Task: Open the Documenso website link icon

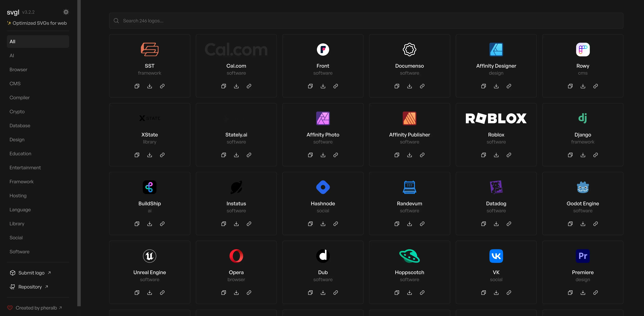Action: (422, 86)
